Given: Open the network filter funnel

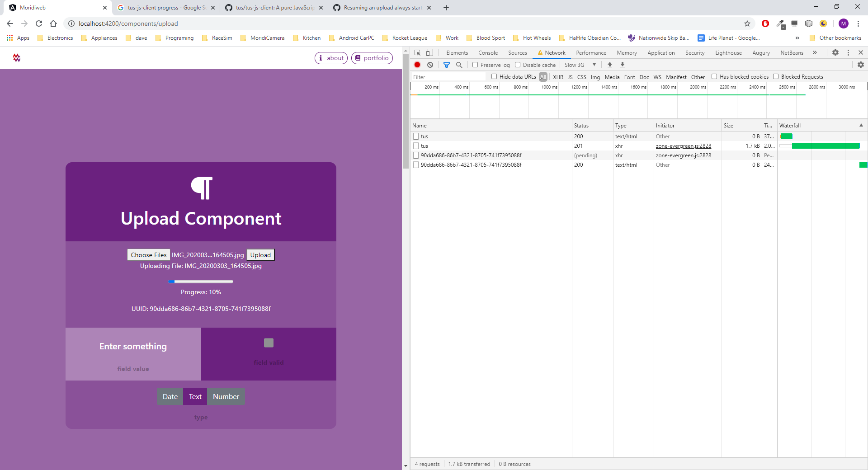Looking at the screenshot, I should pos(447,65).
